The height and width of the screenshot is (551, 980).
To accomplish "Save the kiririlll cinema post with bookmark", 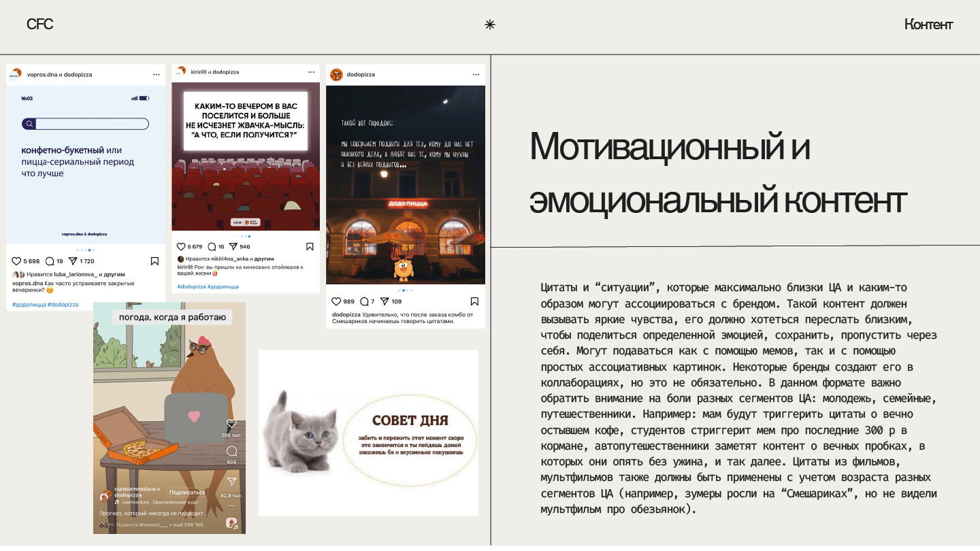I will click(310, 247).
